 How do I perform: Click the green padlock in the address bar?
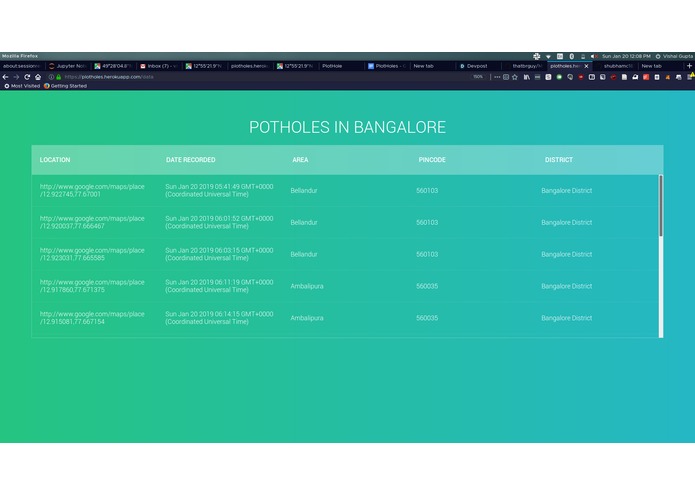59,77
